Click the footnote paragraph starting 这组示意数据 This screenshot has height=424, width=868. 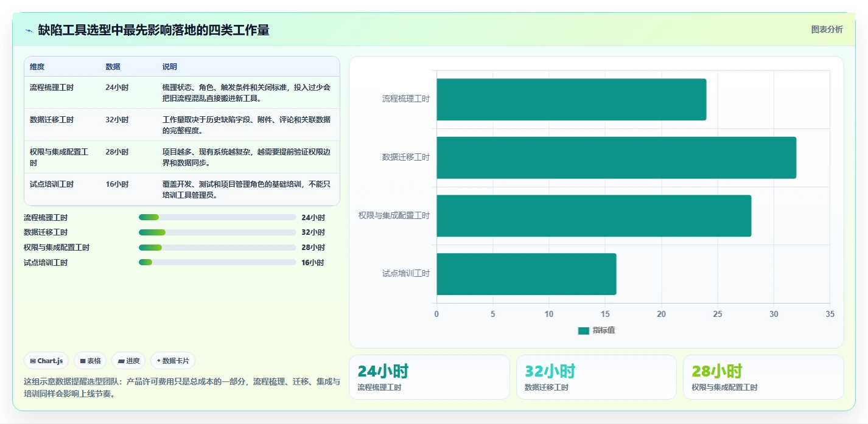pos(181,388)
